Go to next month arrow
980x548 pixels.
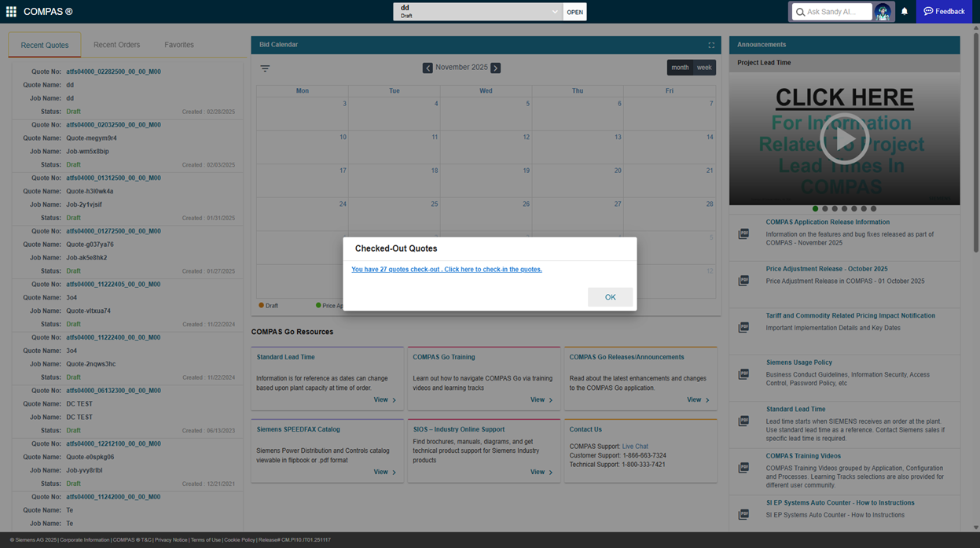495,68
